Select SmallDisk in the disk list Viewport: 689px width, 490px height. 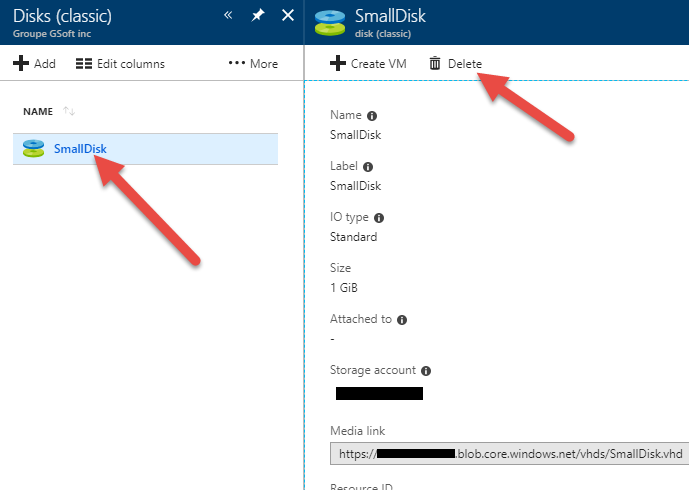145,149
